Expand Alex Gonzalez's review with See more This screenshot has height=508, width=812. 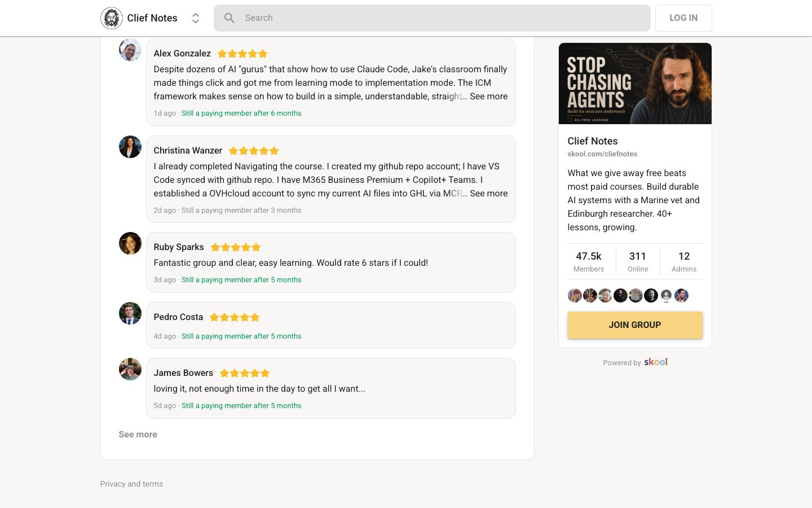click(x=488, y=97)
